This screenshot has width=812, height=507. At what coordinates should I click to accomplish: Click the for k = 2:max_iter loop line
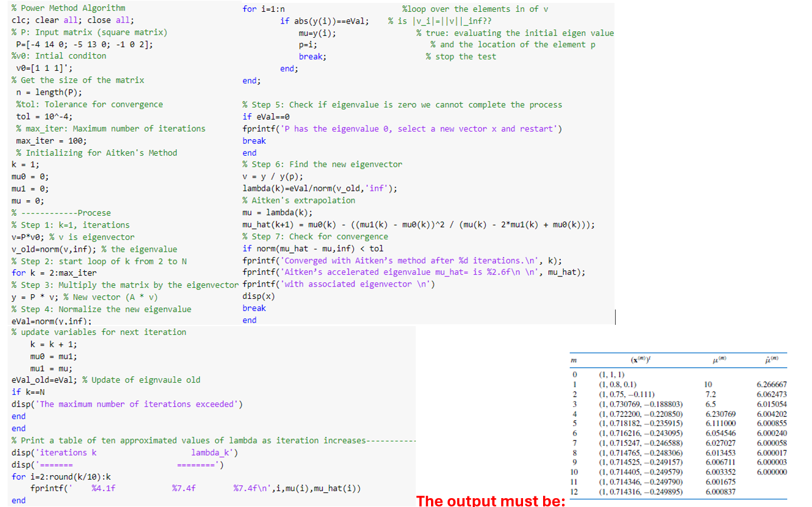pos(53,273)
